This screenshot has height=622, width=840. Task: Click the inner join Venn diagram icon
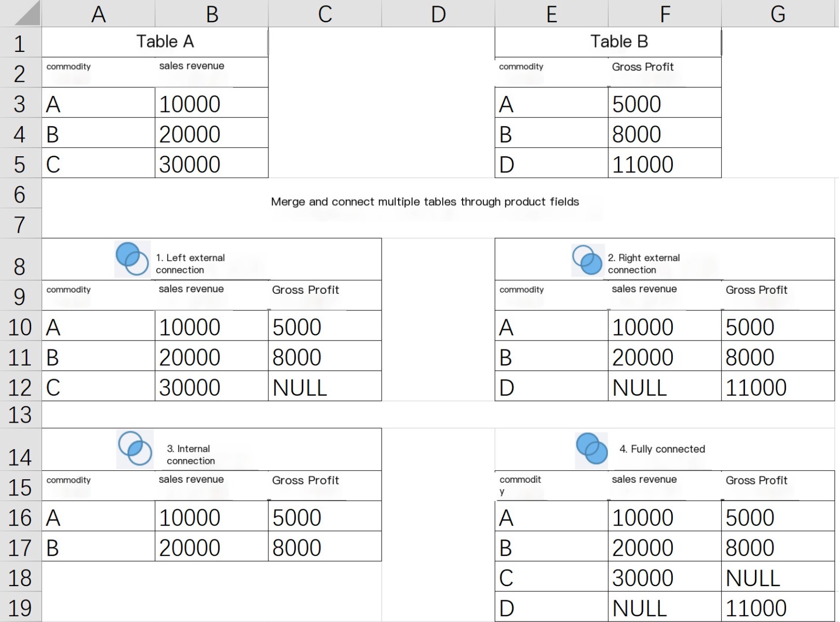[x=135, y=449]
